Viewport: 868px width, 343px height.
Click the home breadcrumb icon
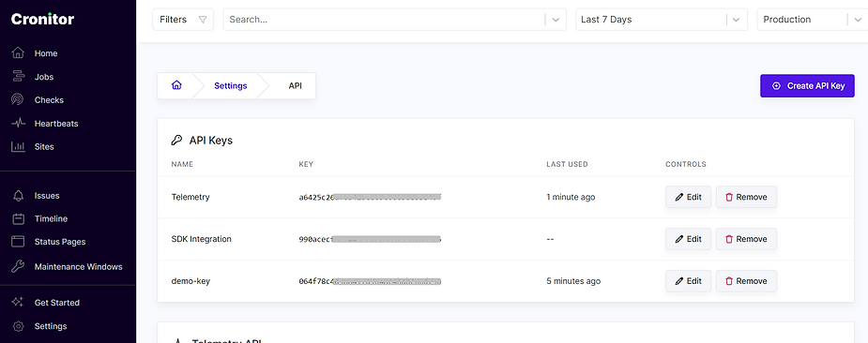pos(176,86)
